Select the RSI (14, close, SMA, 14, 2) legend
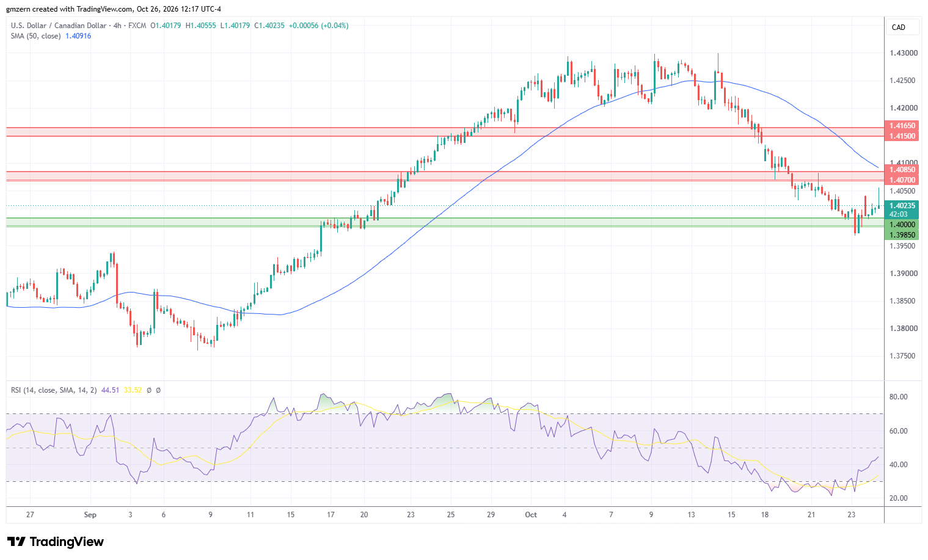The image size is (928, 560). 54,390
